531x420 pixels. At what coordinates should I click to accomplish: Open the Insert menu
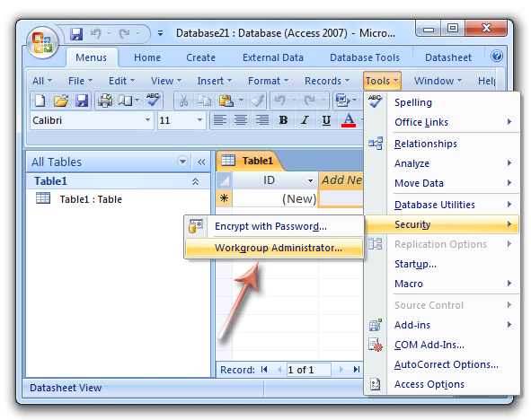[215, 81]
